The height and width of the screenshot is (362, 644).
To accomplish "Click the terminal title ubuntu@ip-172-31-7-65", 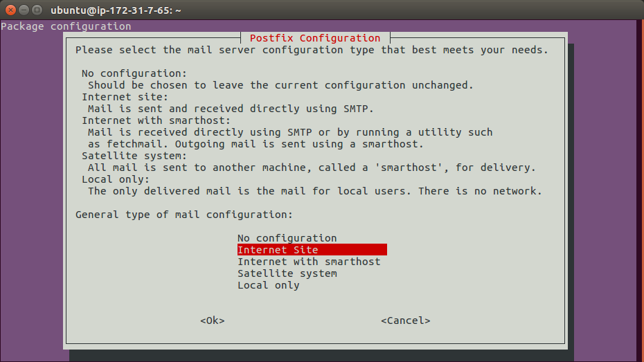I will (116, 10).
